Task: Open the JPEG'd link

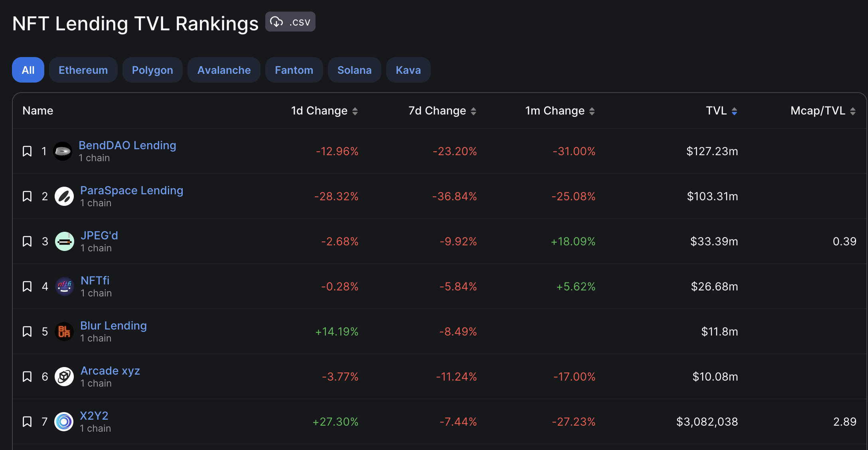Action: 99,235
